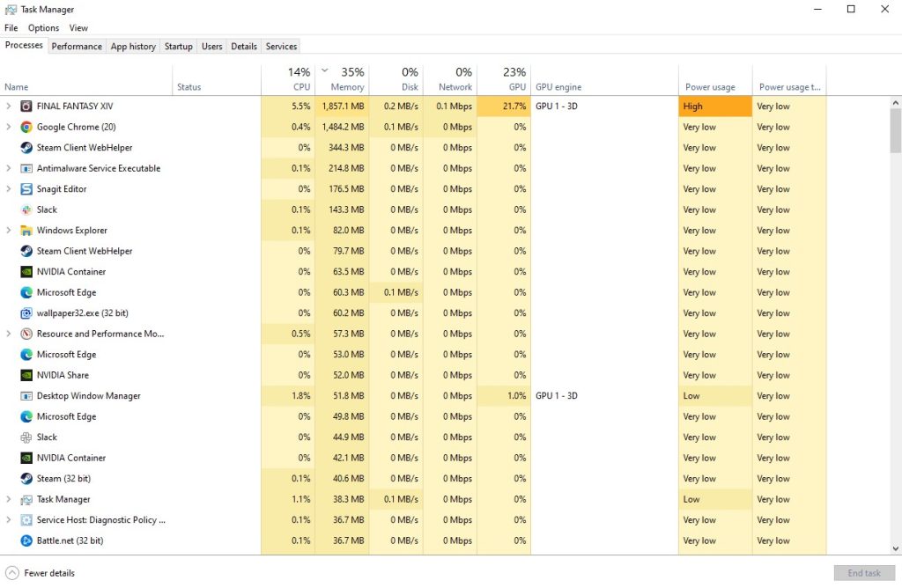Viewport: 902px width, 588px height.
Task: Expand the FINAL FANTASY XIV process group
Action: pos(9,107)
